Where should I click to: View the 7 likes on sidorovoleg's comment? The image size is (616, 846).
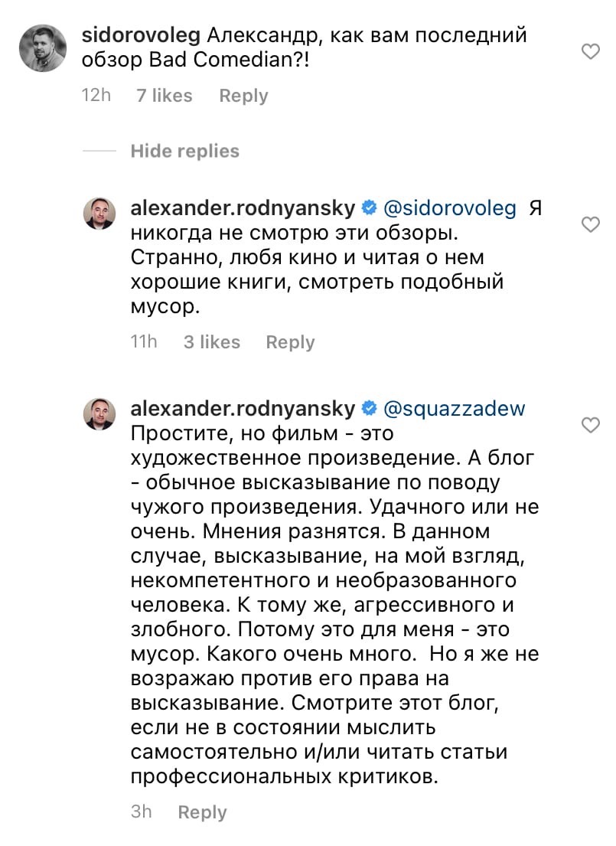(164, 96)
